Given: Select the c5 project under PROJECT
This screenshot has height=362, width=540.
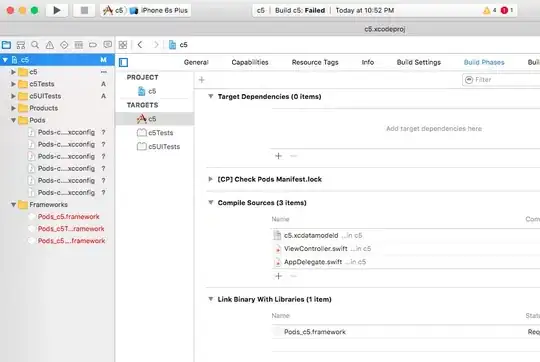Looking at the screenshot, I should pos(147,91).
